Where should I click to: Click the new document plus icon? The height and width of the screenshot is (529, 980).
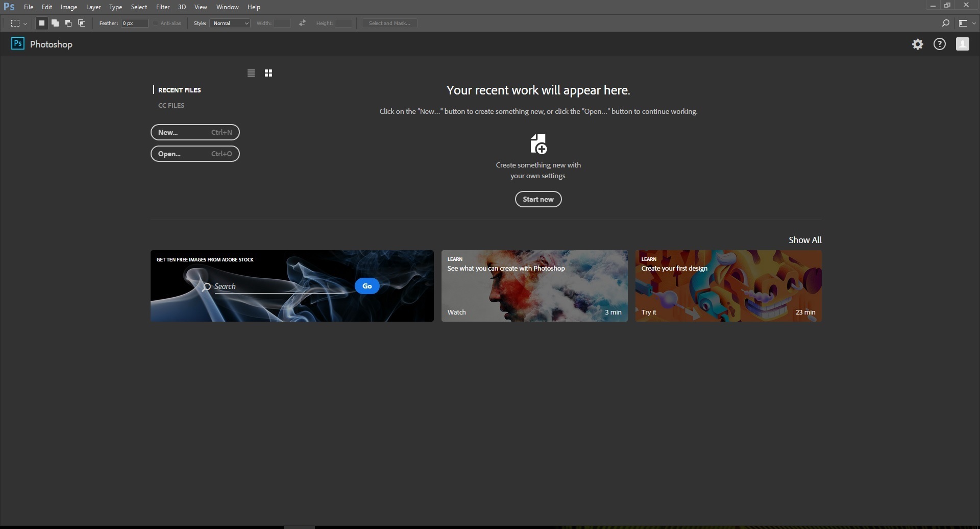[x=538, y=144]
